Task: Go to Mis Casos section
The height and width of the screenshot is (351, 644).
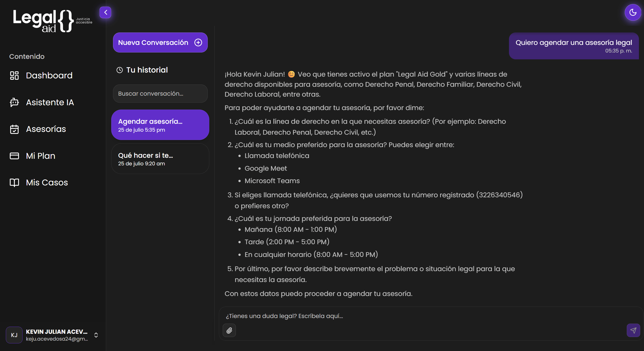Action: point(47,183)
